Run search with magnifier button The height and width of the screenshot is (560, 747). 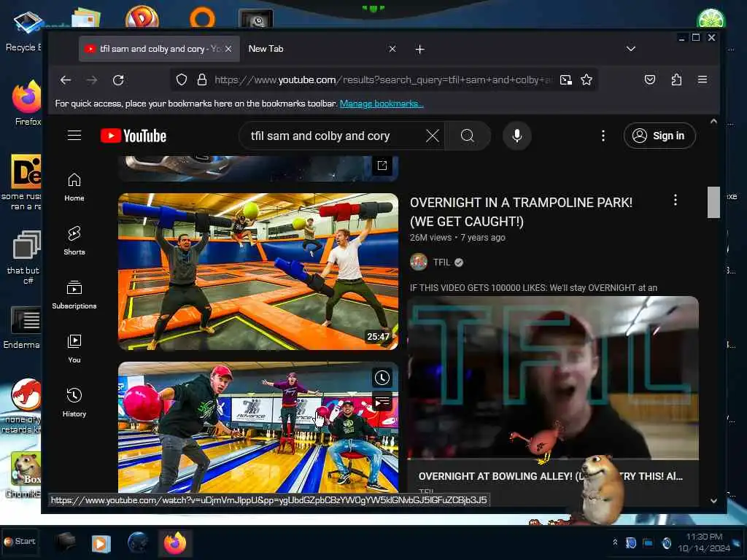click(x=468, y=136)
